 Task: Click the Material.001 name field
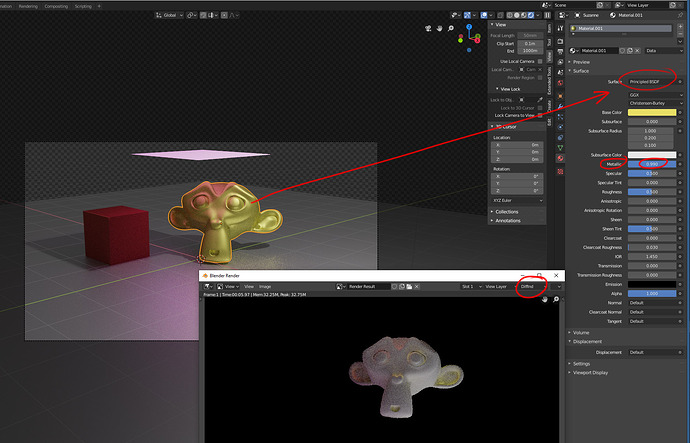(x=599, y=51)
